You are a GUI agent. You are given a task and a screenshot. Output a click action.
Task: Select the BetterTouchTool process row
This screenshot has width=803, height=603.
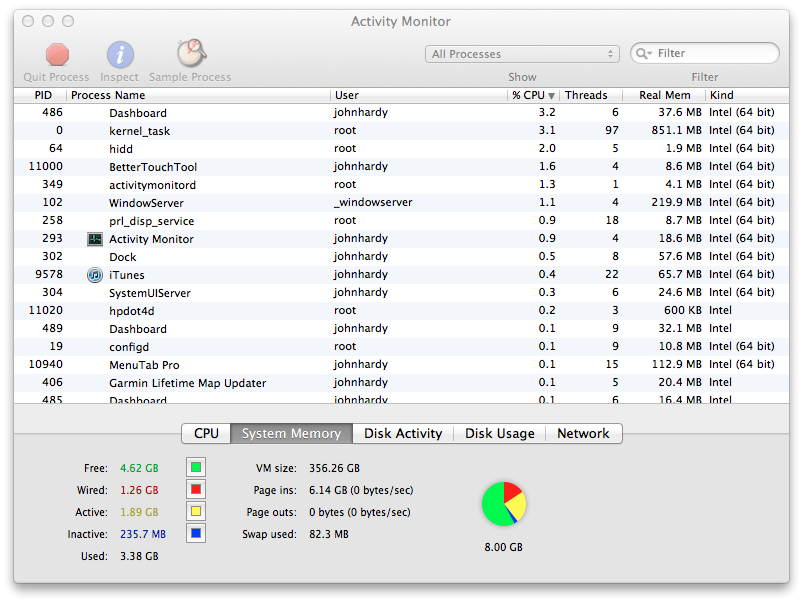pos(402,167)
